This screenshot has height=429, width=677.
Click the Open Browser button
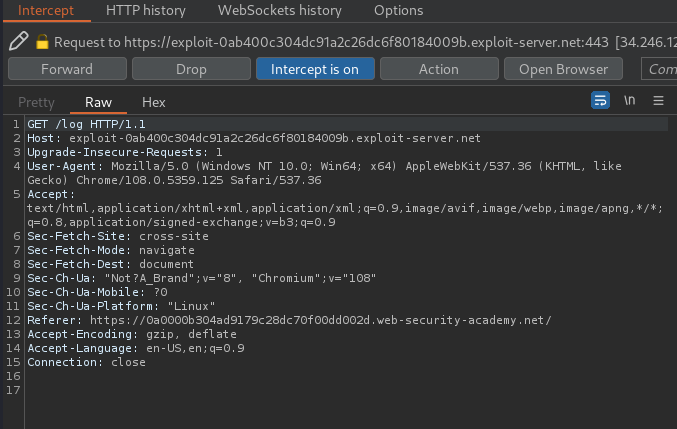pos(563,69)
